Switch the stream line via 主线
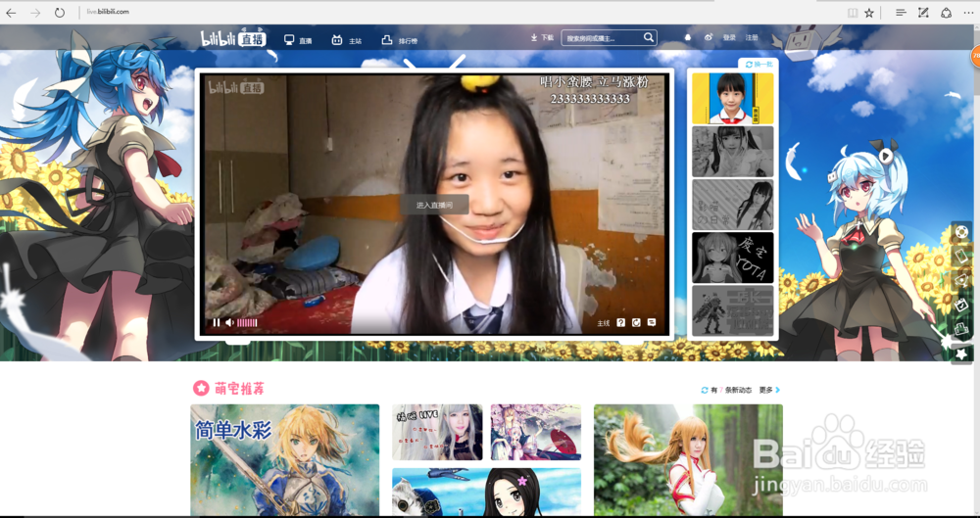The height and width of the screenshot is (518, 980). 603,323
